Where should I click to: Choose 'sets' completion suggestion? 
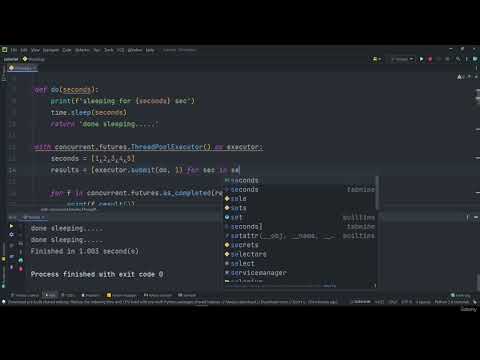click(300, 208)
